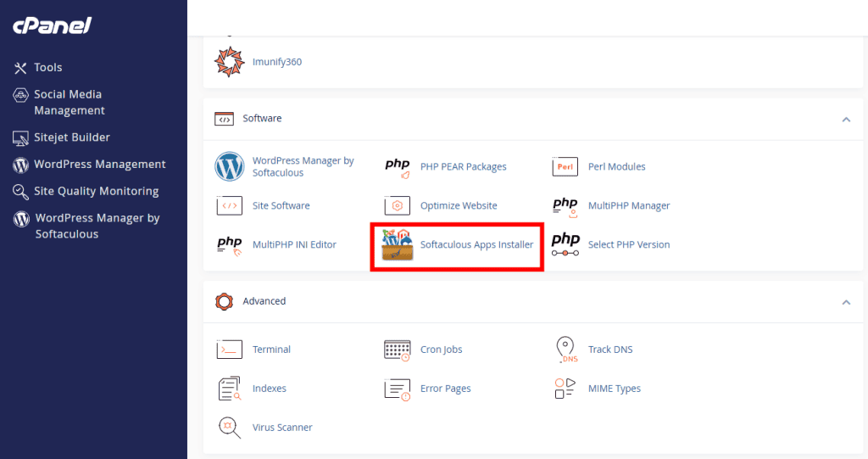Screen dimensions: 868x459
Task: Go to Sitejet Builder sidebar item
Action: (72, 137)
